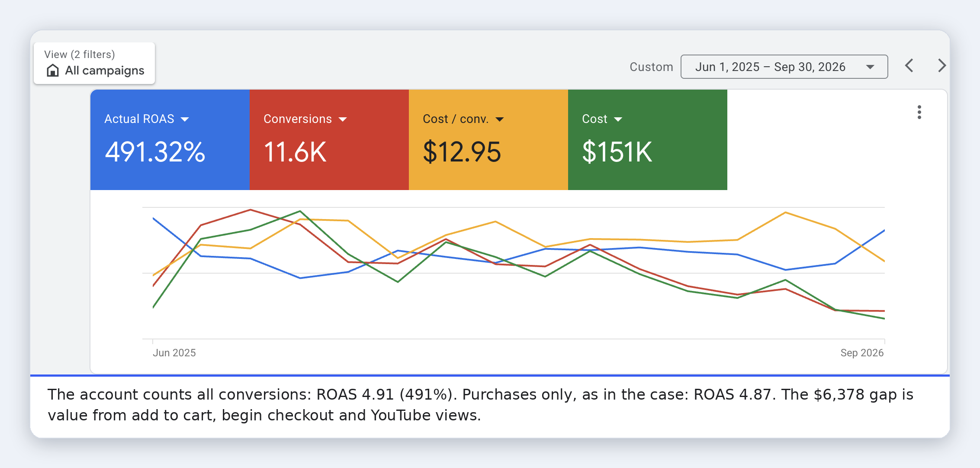
Task: Click the Custom date range label
Action: coord(651,67)
